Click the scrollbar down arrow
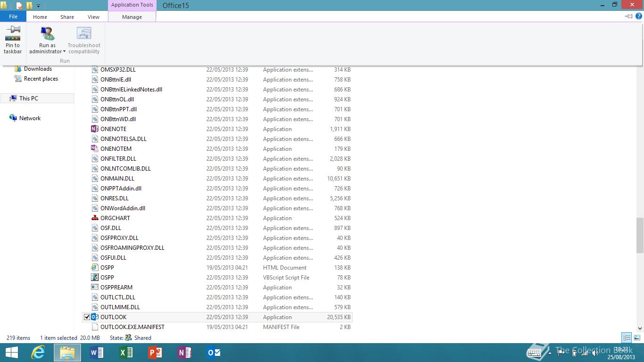 [x=639, y=328]
